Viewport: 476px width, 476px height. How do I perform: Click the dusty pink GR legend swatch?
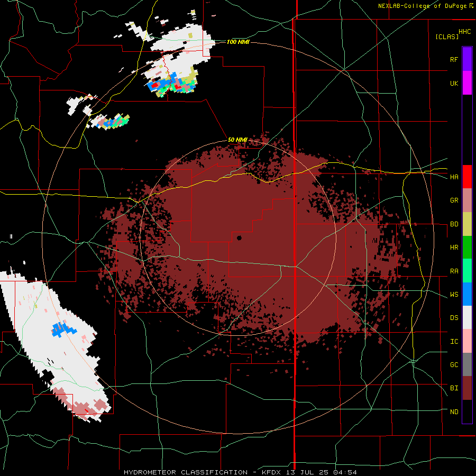click(x=467, y=200)
